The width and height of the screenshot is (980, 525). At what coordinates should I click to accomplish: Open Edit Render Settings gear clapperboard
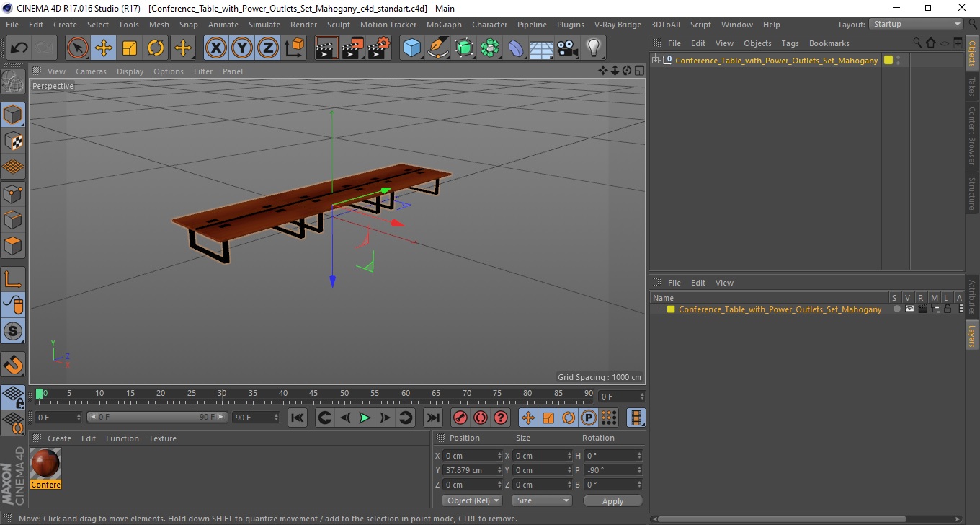pyautogui.click(x=378, y=48)
